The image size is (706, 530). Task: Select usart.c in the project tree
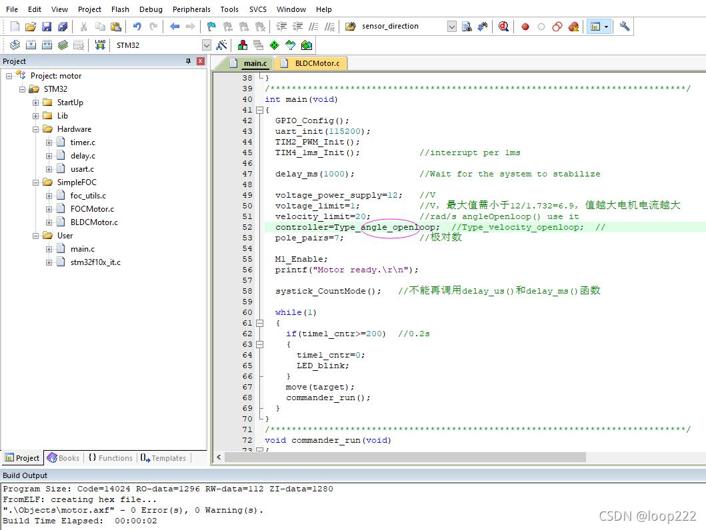tap(82, 169)
